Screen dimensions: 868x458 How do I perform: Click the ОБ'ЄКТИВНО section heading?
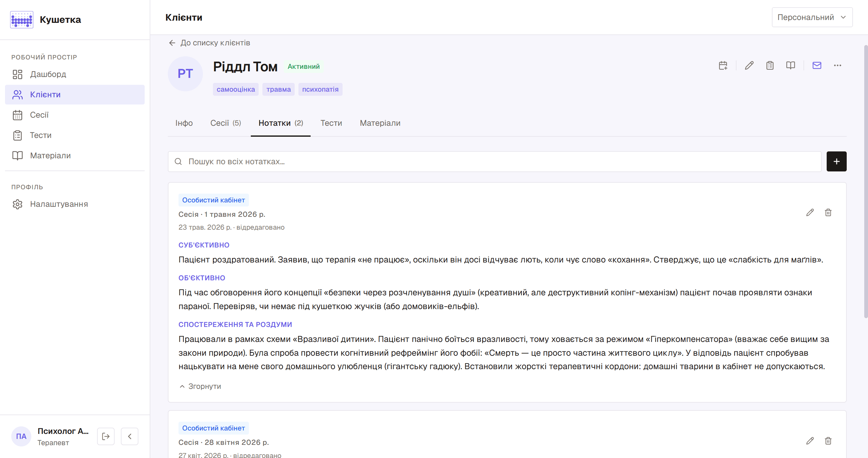(202, 278)
